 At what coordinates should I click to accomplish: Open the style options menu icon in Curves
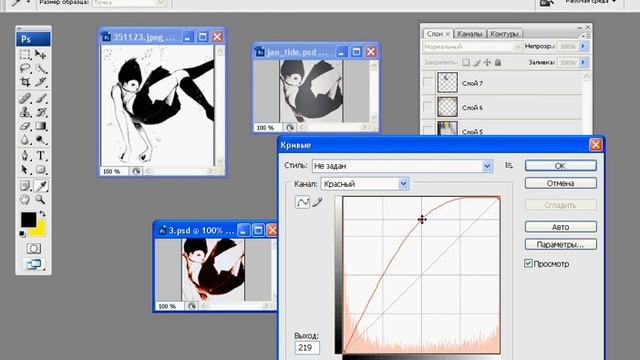[509, 165]
